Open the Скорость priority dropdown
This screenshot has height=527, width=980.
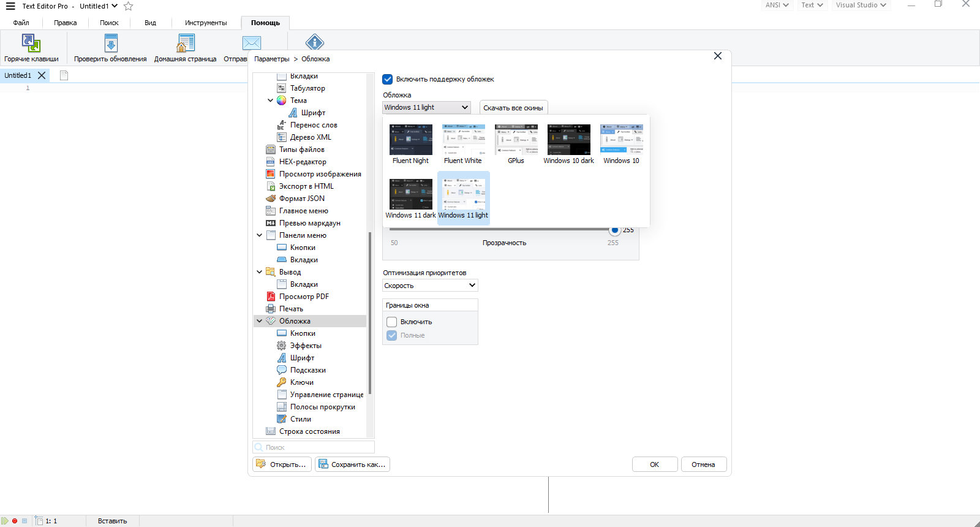click(430, 286)
